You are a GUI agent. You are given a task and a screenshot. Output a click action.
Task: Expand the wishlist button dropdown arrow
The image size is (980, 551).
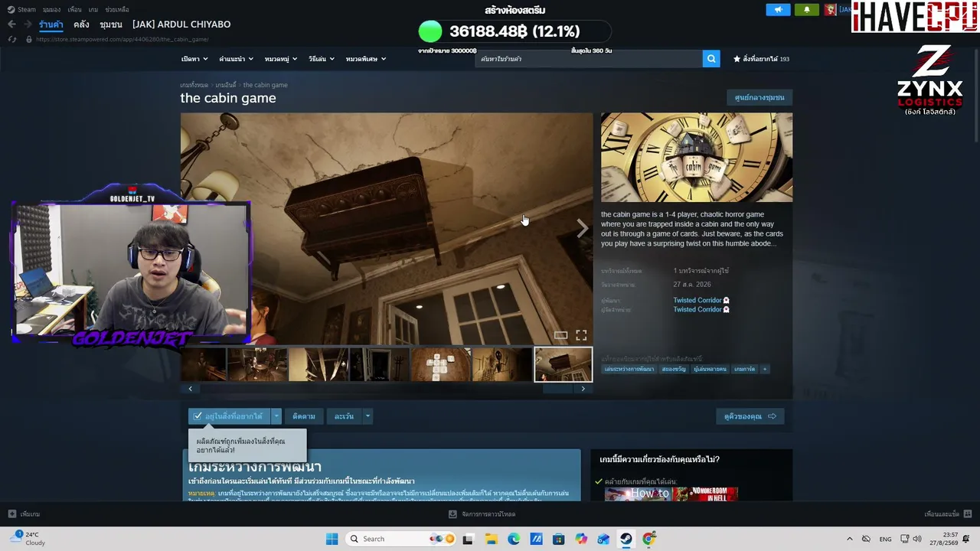(276, 416)
